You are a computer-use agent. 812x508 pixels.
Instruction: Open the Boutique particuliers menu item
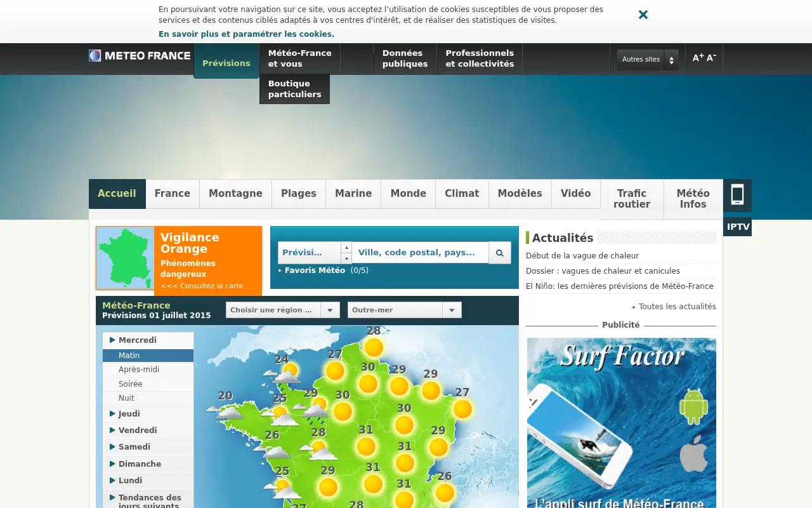295,89
